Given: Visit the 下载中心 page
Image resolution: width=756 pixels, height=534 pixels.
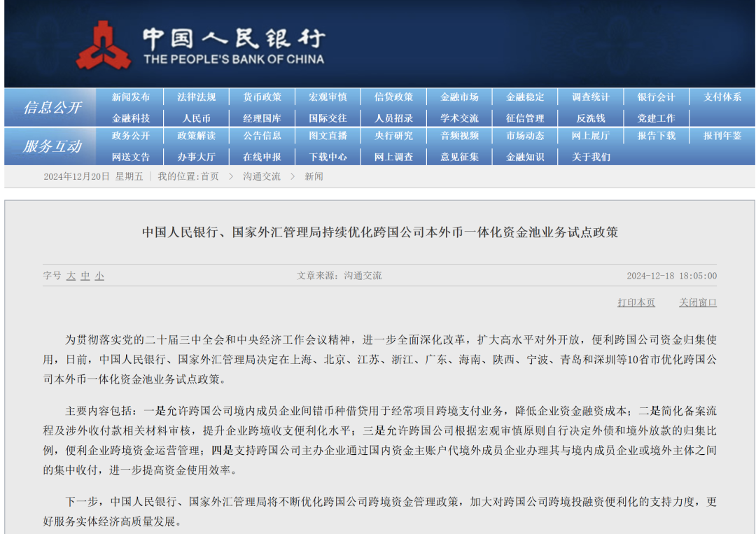Looking at the screenshot, I should point(328,157).
